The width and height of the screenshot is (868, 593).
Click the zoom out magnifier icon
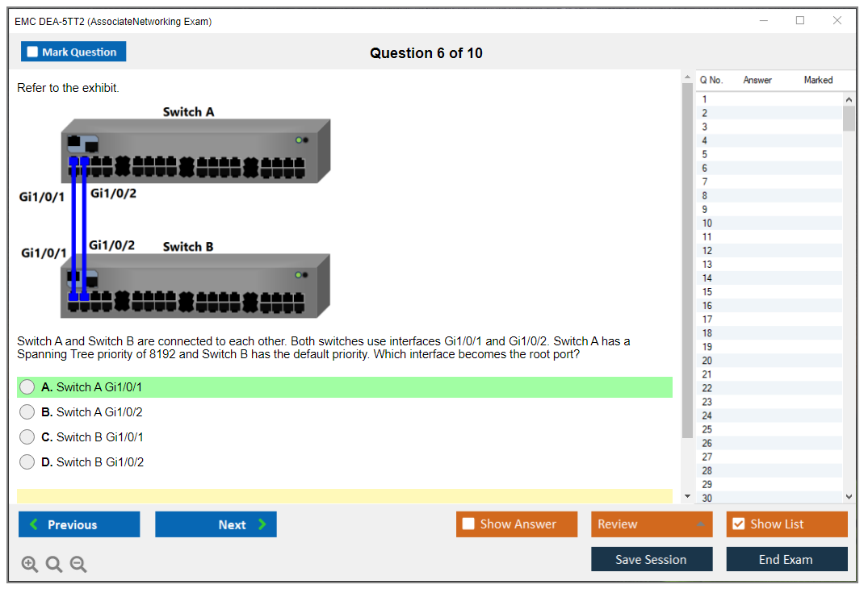point(78,564)
